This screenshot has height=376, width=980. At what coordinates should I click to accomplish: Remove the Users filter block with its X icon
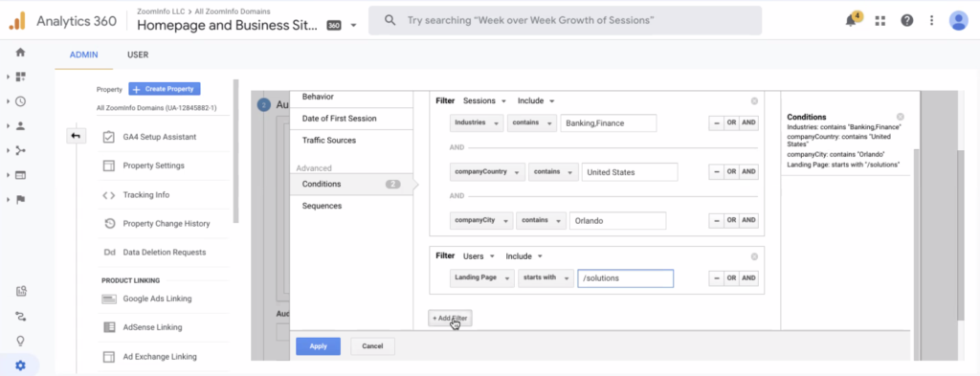click(754, 256)
